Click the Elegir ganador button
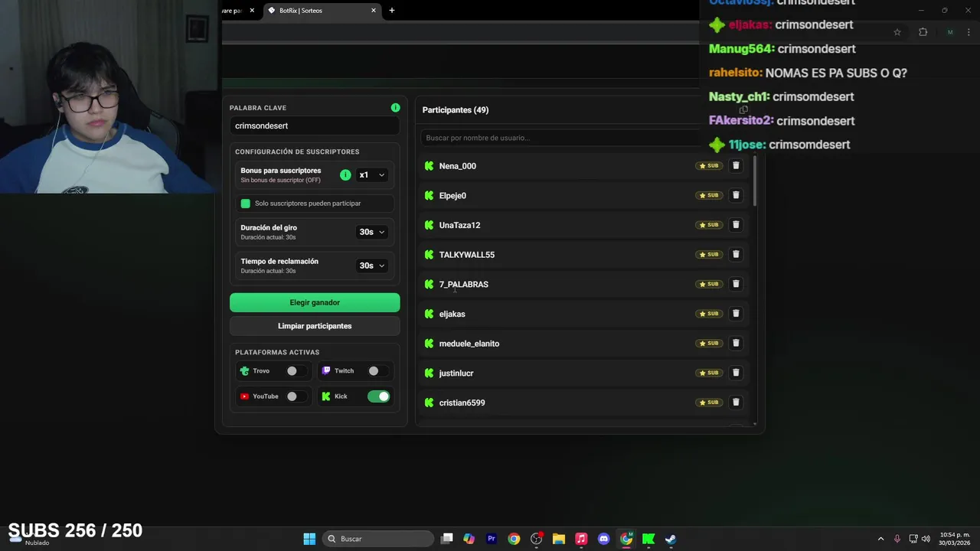Viewport: 980px width, 551px height. pos(315,302)
